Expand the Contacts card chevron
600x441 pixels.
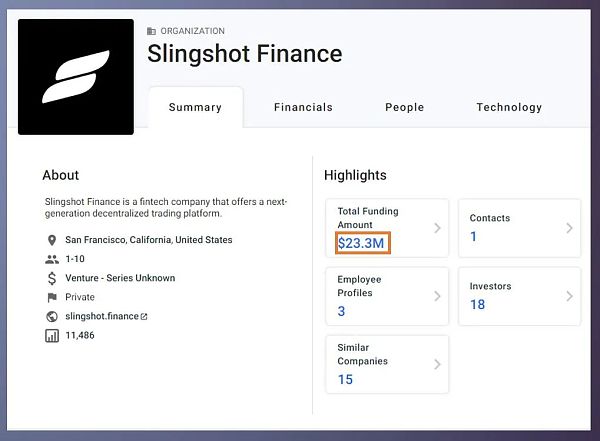569,228
